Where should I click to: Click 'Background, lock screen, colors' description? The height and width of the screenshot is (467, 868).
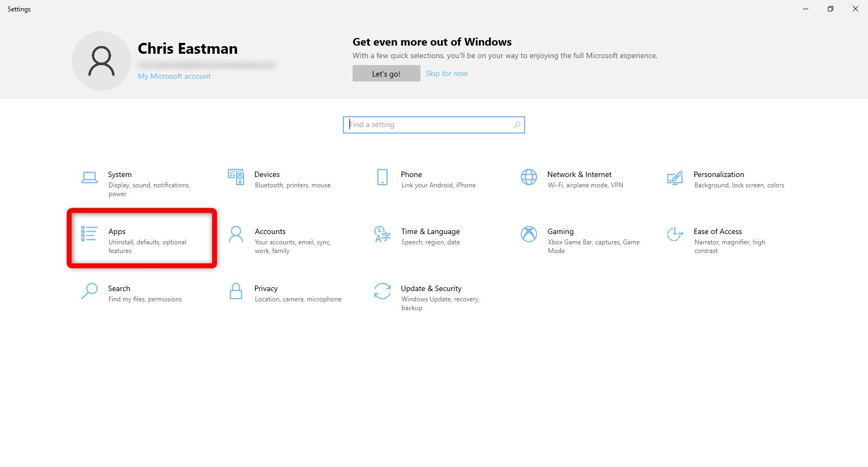[x=739, y=185]
